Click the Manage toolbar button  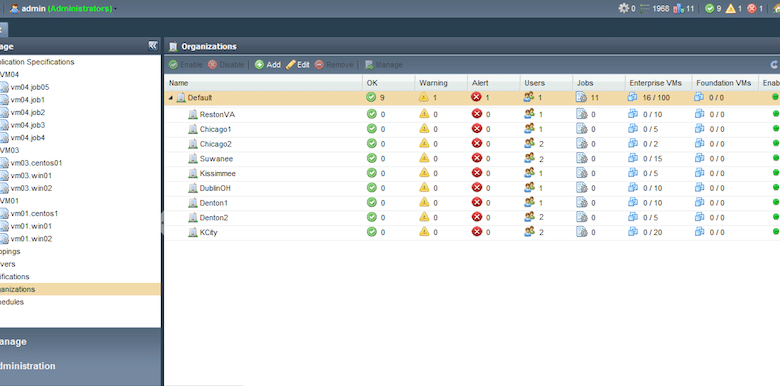click(x=384, y=65)
